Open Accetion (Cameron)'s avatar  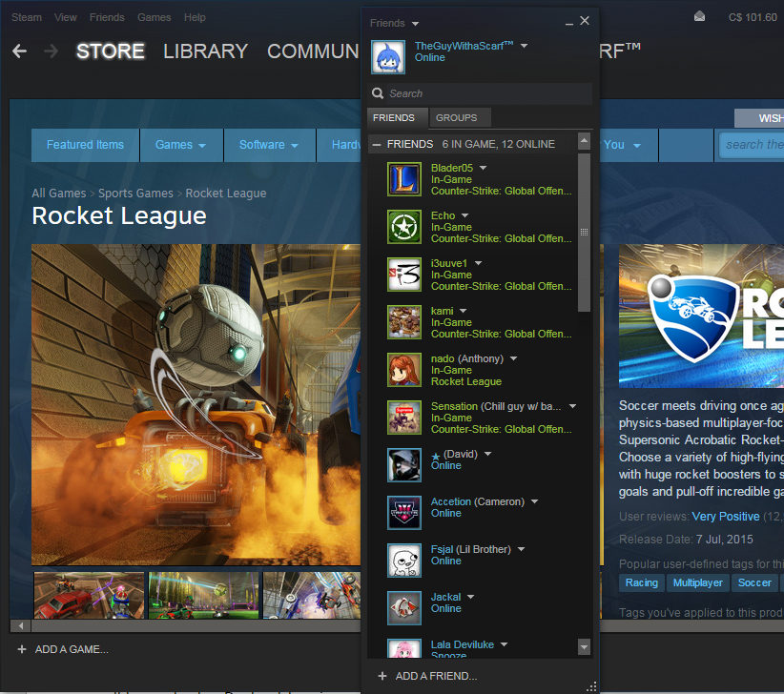pos(404,513)
